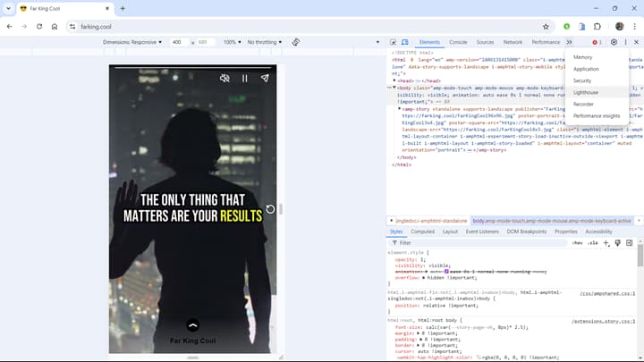644x362 pixels.
Task: Unmute the story audio icon
Action: (225, 79)
